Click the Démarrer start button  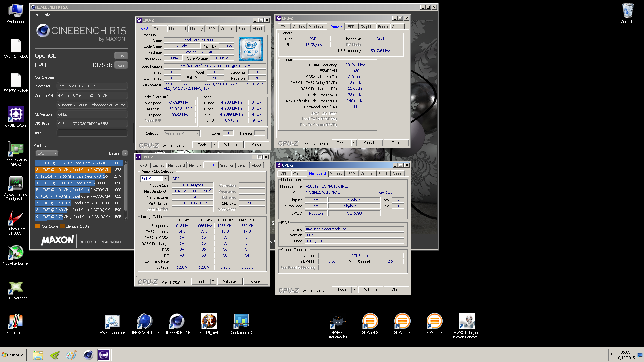tap(13, 355)
